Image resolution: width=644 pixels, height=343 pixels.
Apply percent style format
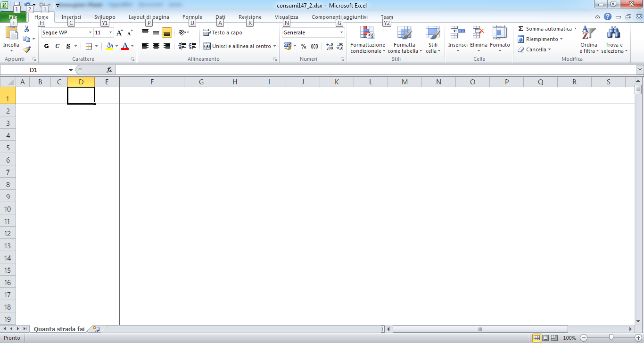point(303,46)
